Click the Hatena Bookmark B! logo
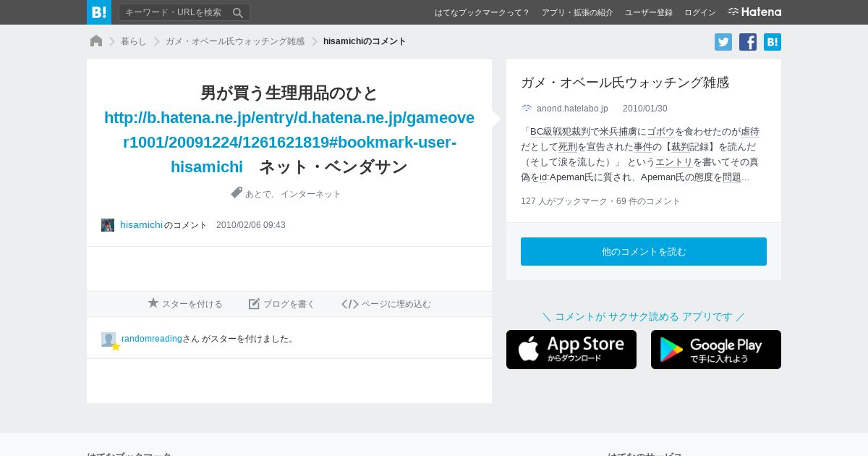 [99, 12]
